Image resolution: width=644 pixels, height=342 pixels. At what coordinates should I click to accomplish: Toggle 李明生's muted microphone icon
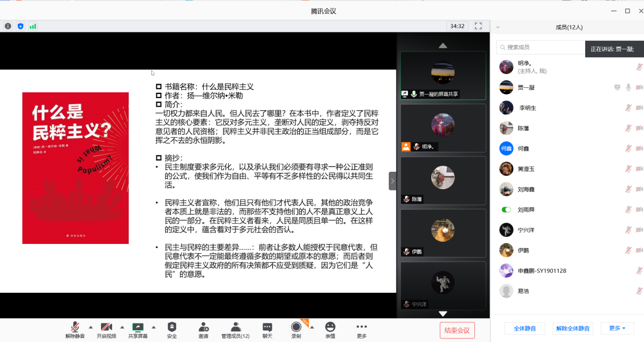(x=628, y=108)
